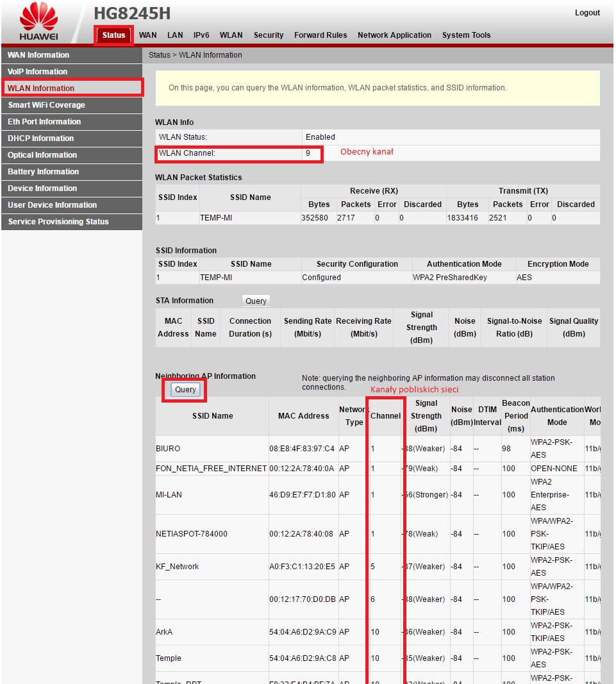Open the Security tab
This screenshot has height=684, width=616.
[x=269, y=35]
